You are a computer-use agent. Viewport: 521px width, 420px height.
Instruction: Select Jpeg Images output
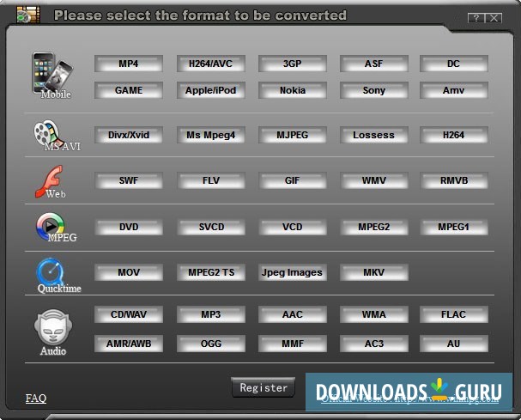pyautogui.click(x=293, y=272)
